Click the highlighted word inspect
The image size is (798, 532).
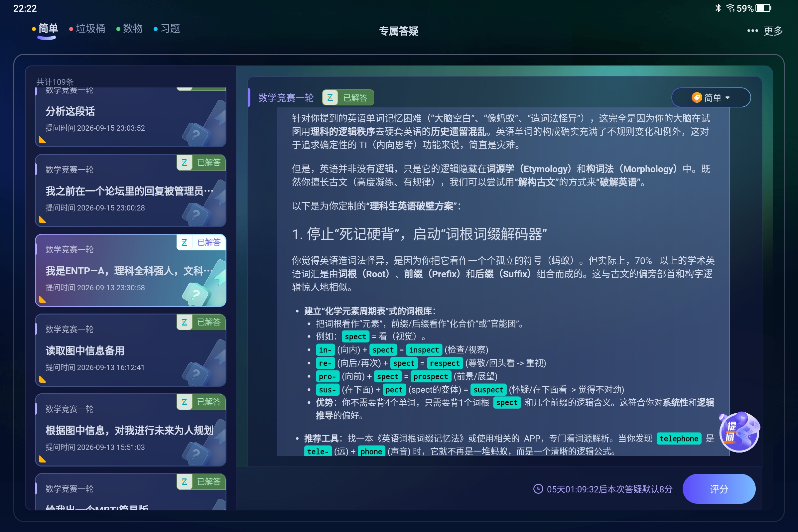[x=424, y=350]
